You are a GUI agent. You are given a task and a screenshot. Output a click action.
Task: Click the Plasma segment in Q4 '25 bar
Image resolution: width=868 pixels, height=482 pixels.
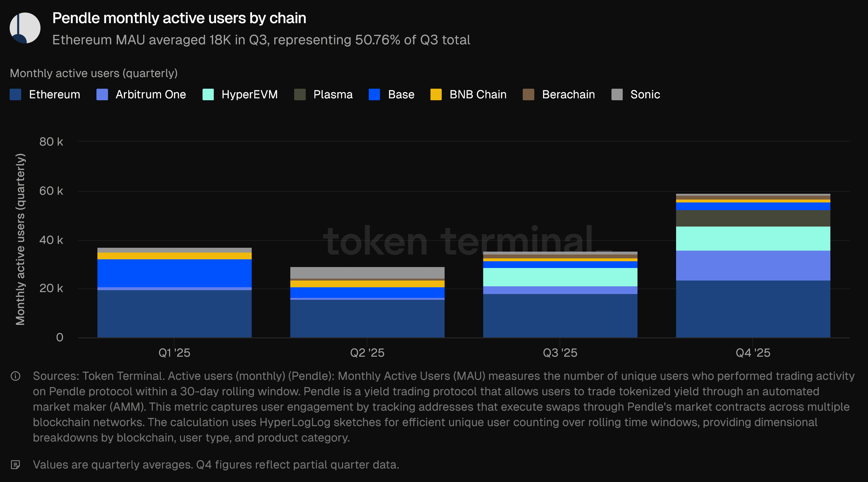tap(753, 218)
